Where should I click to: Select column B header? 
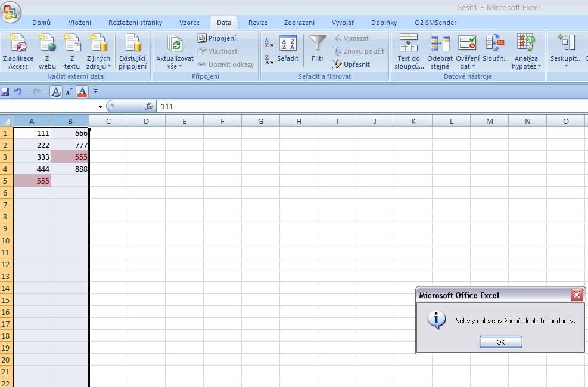(70, 121)
